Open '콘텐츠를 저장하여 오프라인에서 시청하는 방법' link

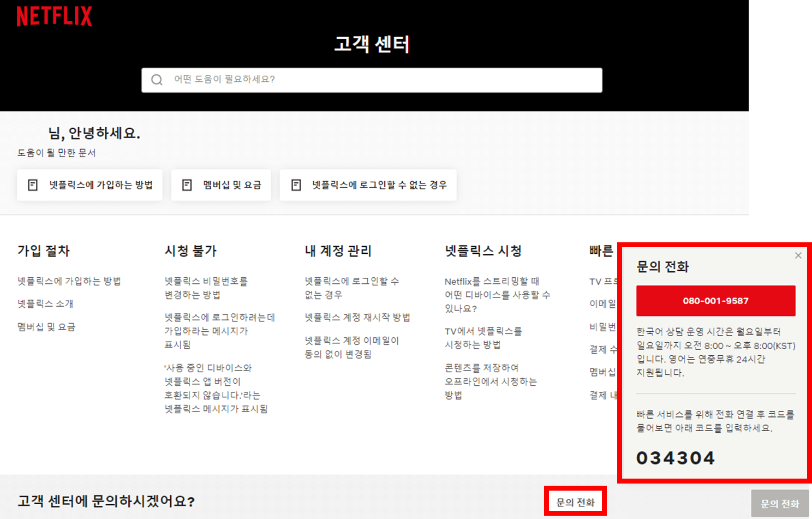[491, 381]
